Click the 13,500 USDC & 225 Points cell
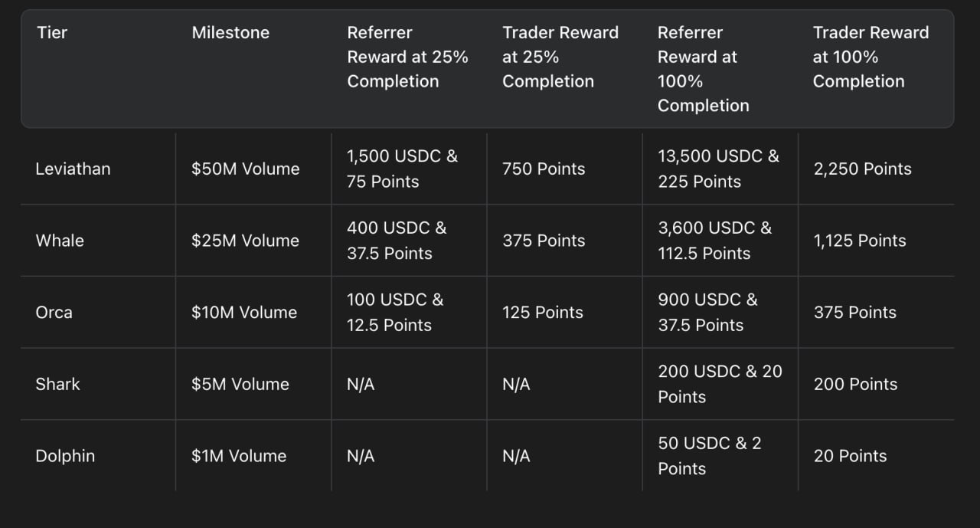This screenshot has height=528, width=980. pyautogui.click(x=718, y=169)
